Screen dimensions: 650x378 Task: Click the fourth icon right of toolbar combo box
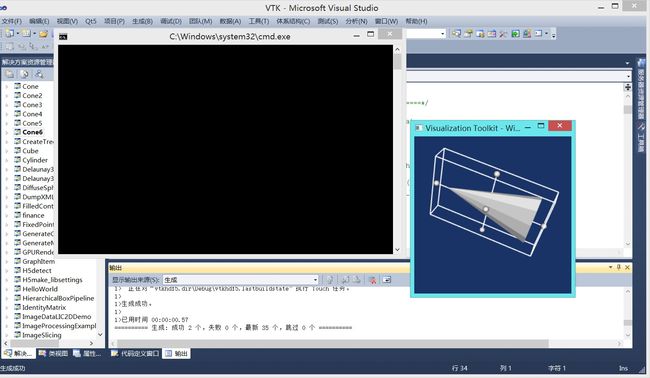click(492, 33)
